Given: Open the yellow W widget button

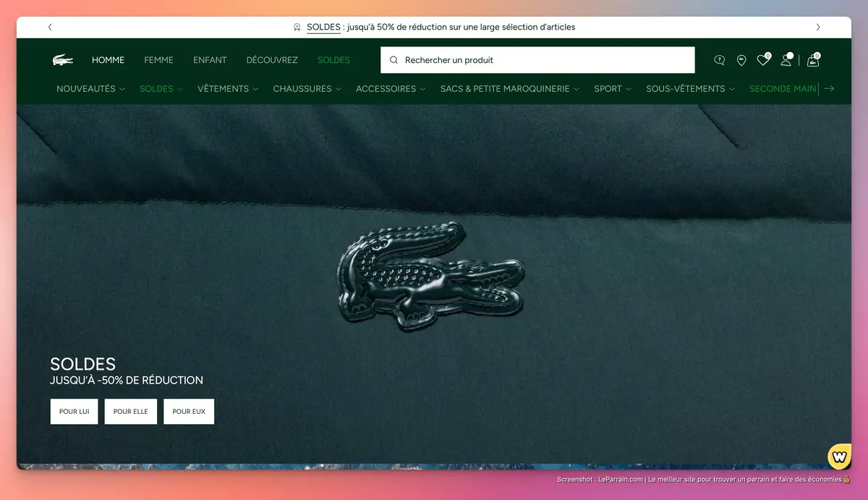Looking at the screenshot, I should click(839, 457).
